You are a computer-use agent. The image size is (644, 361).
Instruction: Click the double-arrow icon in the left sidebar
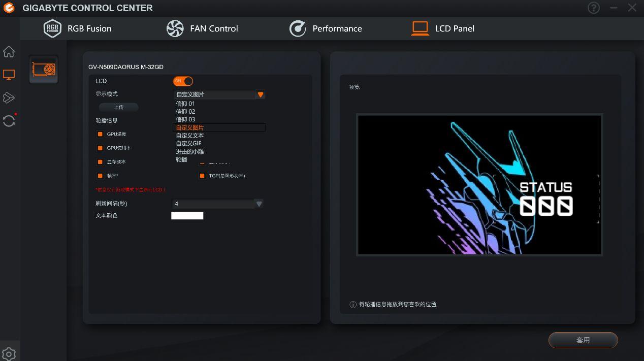point(9,97)
